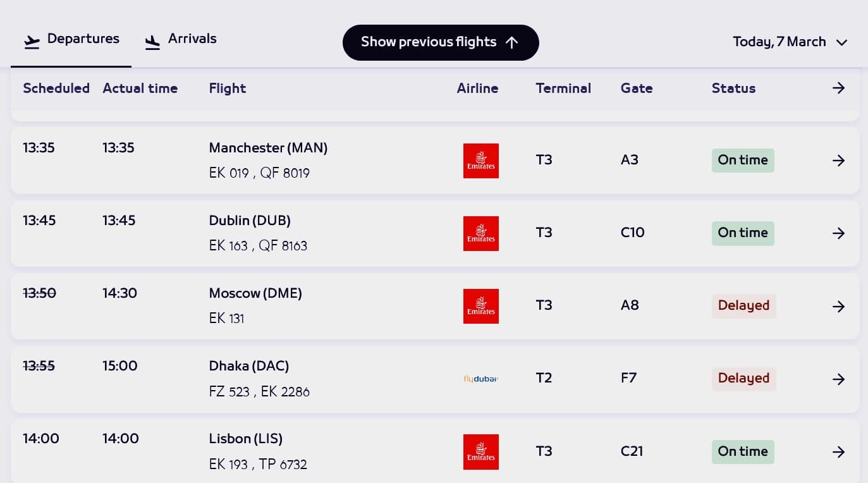
Task: Click the Emirates logo for the Lisbon flight
Action: pyautogui.click(x=480, y=451)
